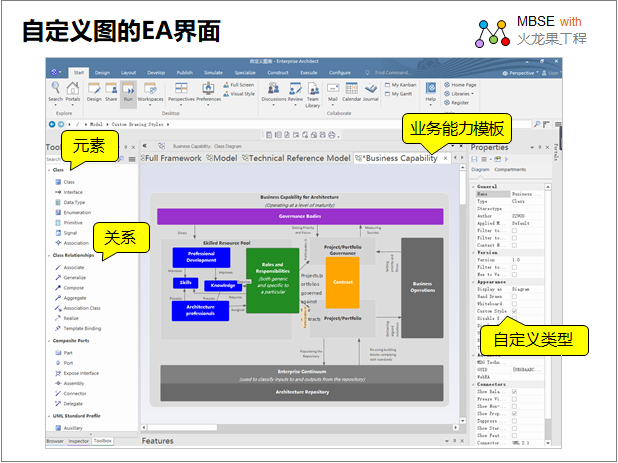This screenshot has height=463, width=618.
Task: Open the Home Page link
Action: pos(460,85)
